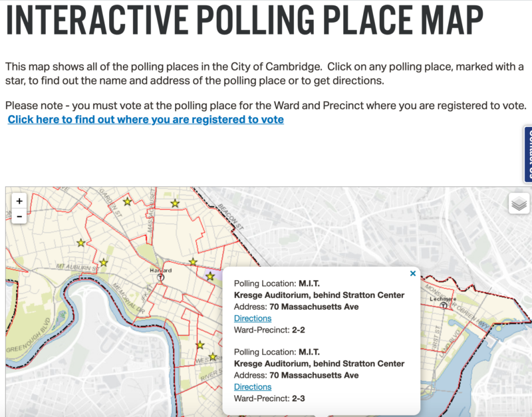
Task: Click the Lechmere T station marker
Action: 443,305
